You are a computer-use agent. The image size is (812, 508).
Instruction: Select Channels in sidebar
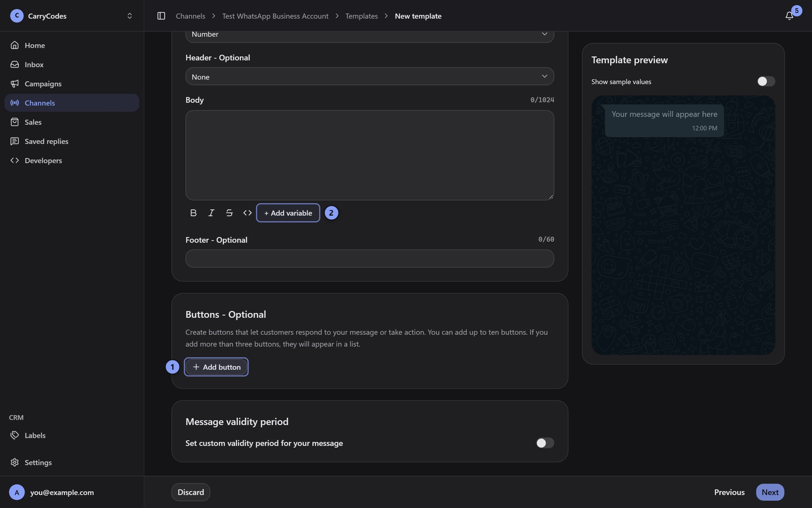pyautogui.click(x=72, y=103)
